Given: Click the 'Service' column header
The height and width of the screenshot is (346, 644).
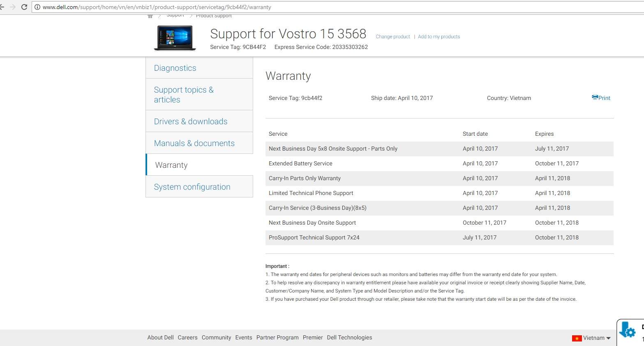Looking at the screenshot, I should [278, 134].
